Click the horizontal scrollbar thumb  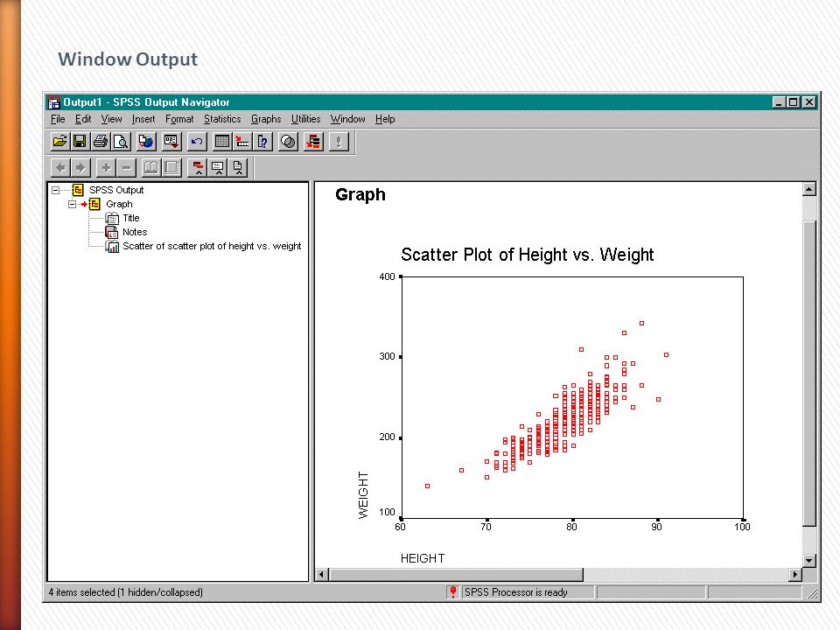click(456, 574)
